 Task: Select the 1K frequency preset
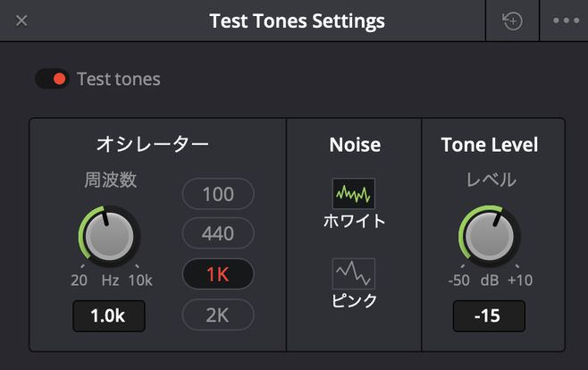tap(218, 274)
